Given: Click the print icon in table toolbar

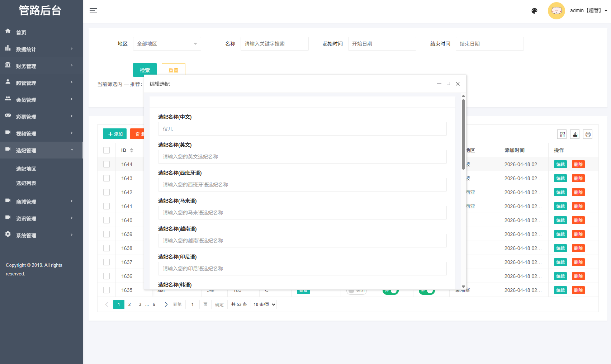Looking at the screenshot, I should pyautogui.click(x=588, y=134).
